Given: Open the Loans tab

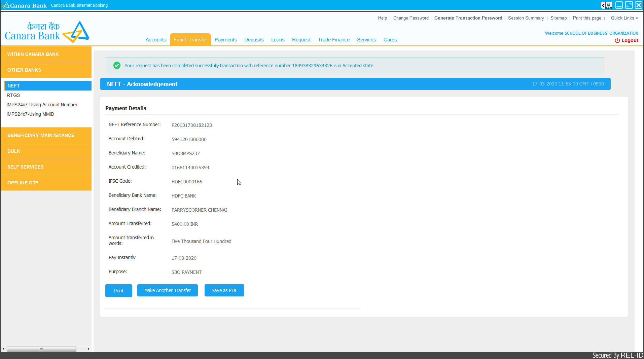Looking at the screenshot, I should pyautogui.click(x=278, y=40).
